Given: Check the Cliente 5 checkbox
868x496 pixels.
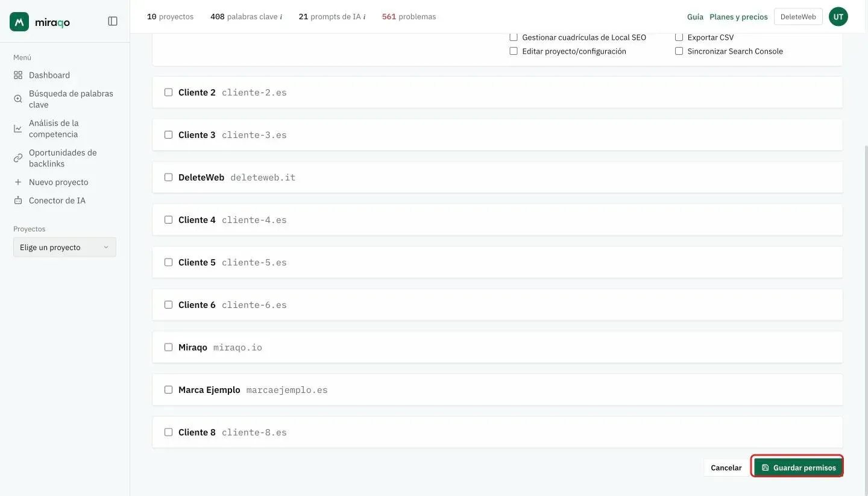Looking at the screenshot, I should pos(168,262).
